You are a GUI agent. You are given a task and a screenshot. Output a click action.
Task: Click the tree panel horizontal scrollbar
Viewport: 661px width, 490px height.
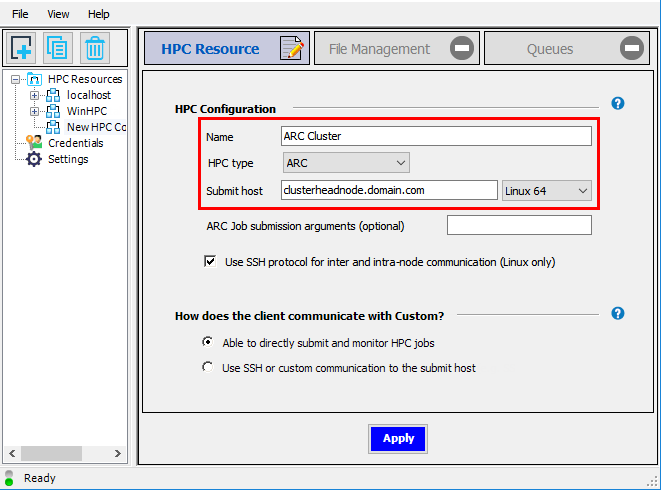pos(68,454)
